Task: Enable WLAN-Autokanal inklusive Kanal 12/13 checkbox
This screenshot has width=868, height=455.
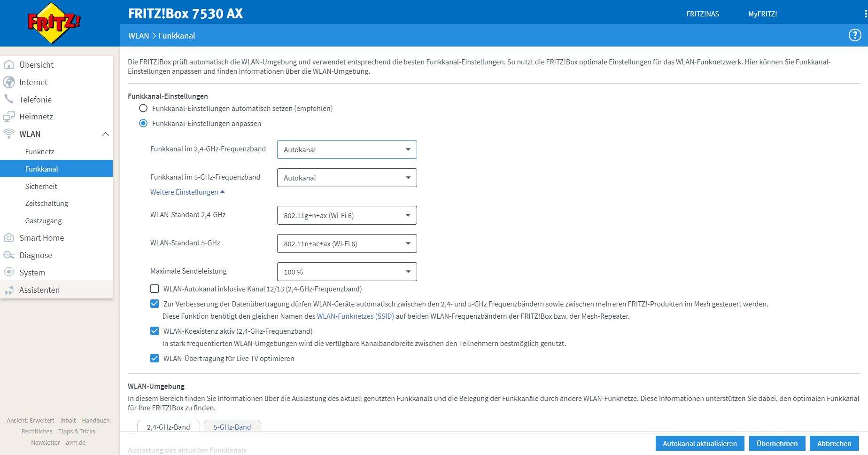Action: [x=155, y=289]
